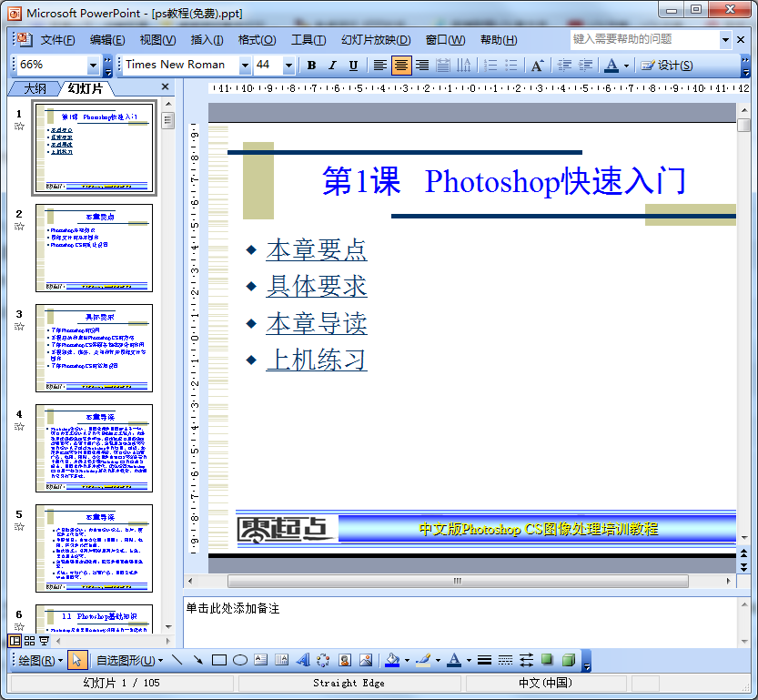
Task: Open 3-D style options
Action: (569, 660)
